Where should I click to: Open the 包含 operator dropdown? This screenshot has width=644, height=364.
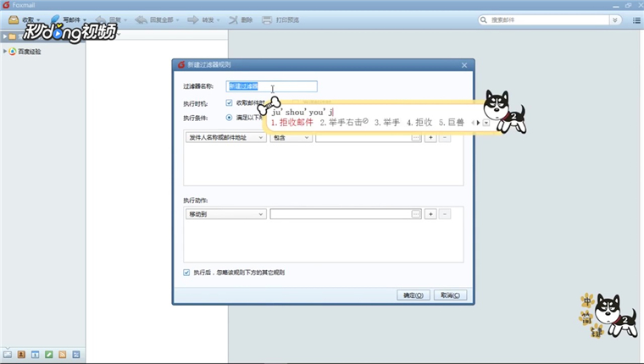click(x=291, y=138)
